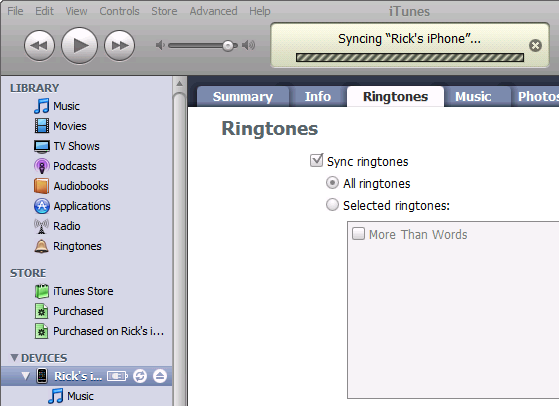The width and height of the screenshot is (559, 406).
Task: Skip forward to the next track
Action: tap(119, 46)
